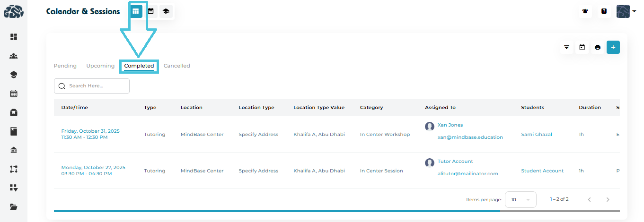Switch to table view in header
Image resolution: width=644 pixels, height=222 pixels.
click(136, 11)
